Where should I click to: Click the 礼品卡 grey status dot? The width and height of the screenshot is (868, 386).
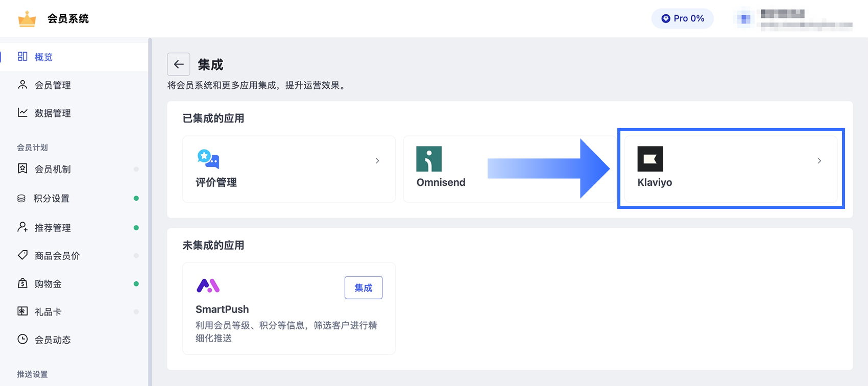click(136, 311)
